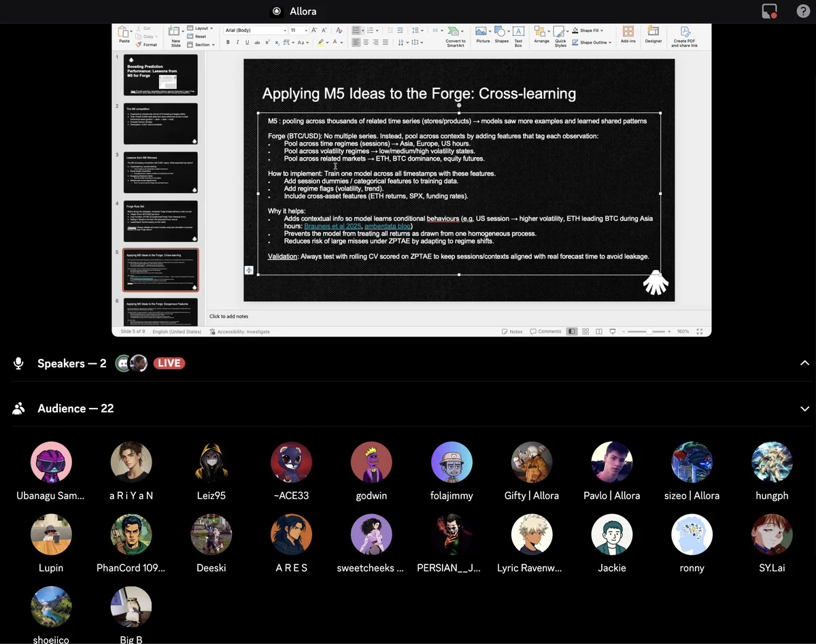Image resolution: width=816 pixels, height=644 pixels.
Task: Select slide 4 Forge Rule Set thumbnail
Action: [x=160, y=221]
